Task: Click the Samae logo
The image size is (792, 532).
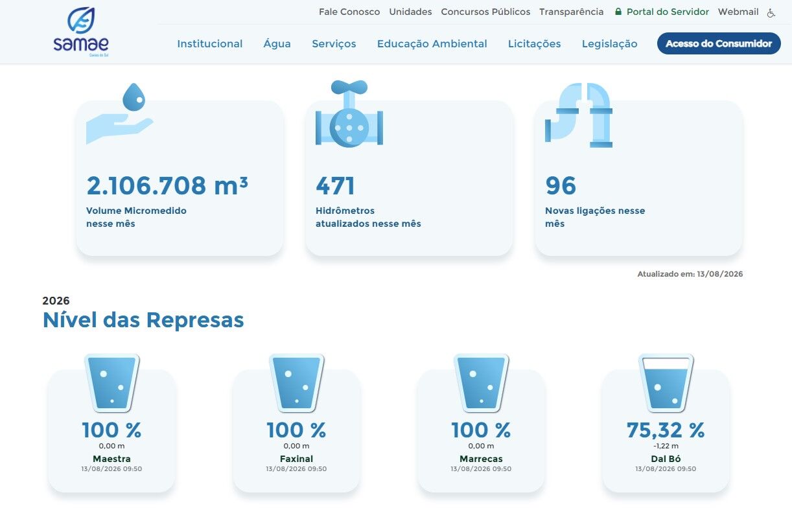Action: tap(81, 32)
